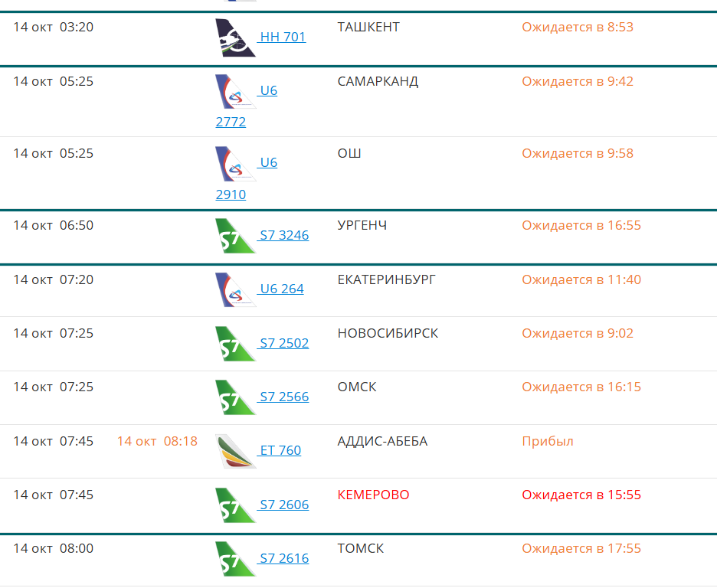This screenshot has width=717, height=588.
Task: Click the S7 logo beside flight S7 2566
Action: click(x=235, y=397)
